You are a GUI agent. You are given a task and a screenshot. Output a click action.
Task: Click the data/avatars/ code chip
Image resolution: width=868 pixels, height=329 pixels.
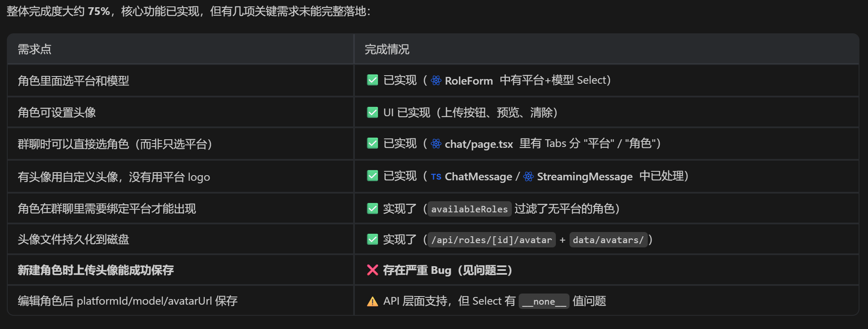(608, 240)
